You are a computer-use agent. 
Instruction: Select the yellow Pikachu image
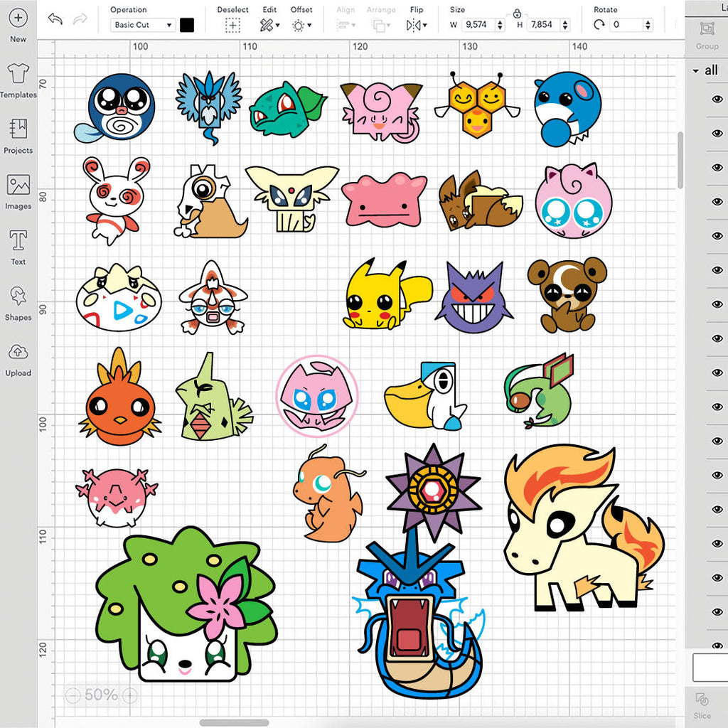click(387, 294)
